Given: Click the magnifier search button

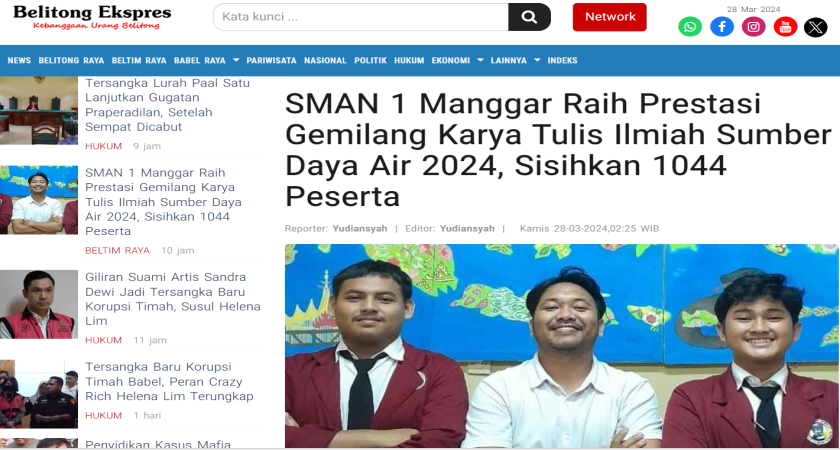Looking at the screenshot, I should [529, 17].
